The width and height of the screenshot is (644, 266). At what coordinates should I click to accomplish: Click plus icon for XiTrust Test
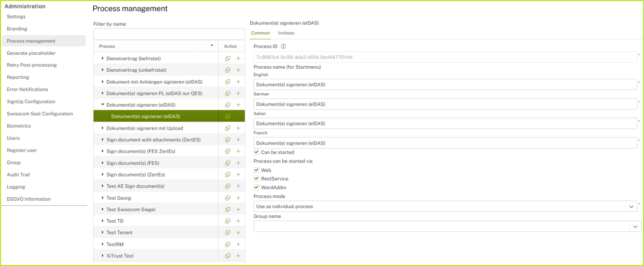[x=238, y=256]
